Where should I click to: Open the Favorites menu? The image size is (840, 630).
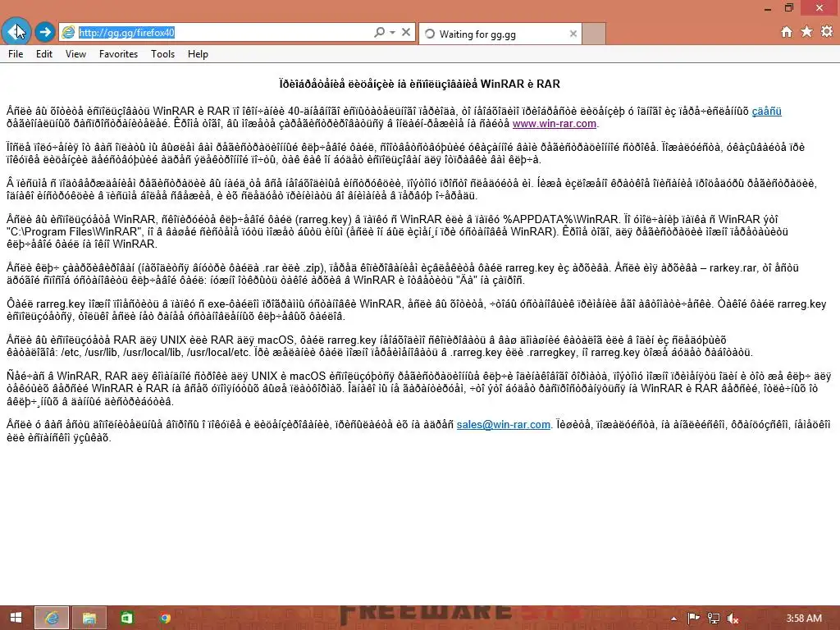click(x=118, y=54)
